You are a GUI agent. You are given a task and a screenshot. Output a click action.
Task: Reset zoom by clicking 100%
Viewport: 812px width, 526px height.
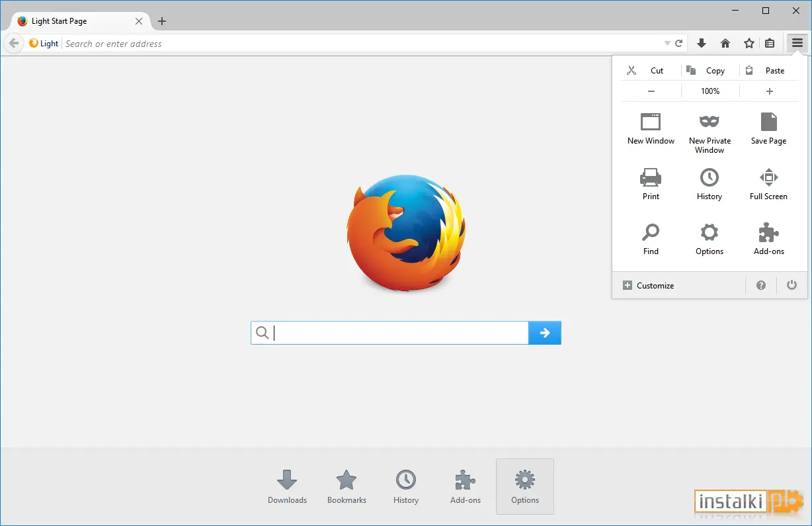(710, 91)
